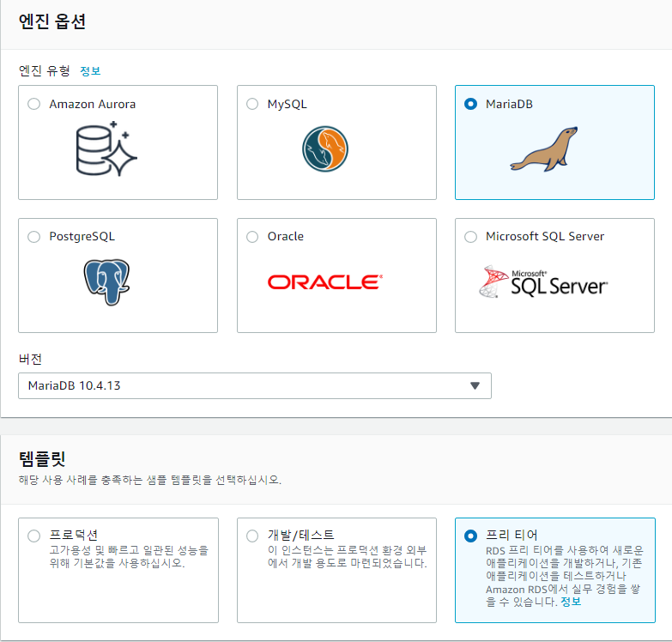This screenshot has width=672, height=642.
Task: Click the MySQL dolphin logo icon
Action: (325, 148)
